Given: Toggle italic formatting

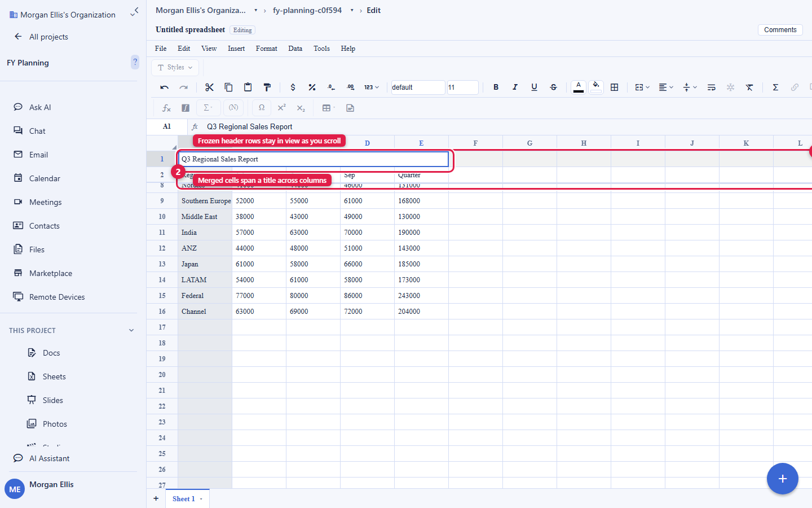Looking at the screenshot, I should pyautogui.click(x=515, y=87).
